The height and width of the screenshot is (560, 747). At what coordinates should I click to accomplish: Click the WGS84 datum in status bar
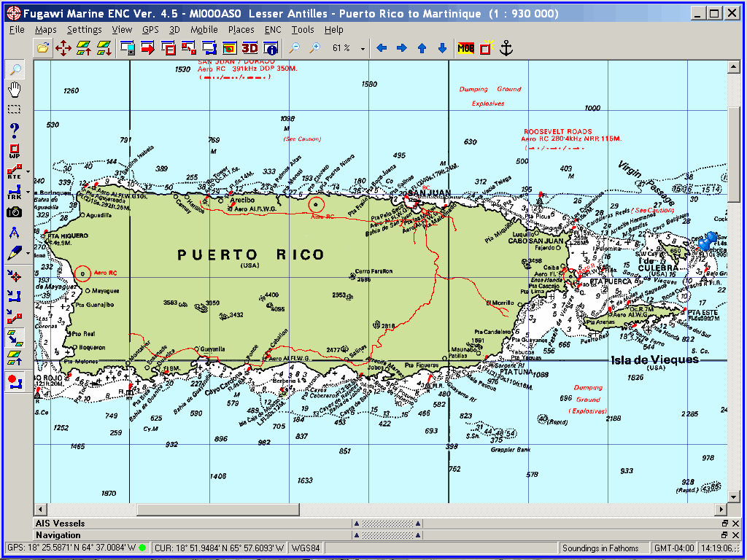[306, 548]
